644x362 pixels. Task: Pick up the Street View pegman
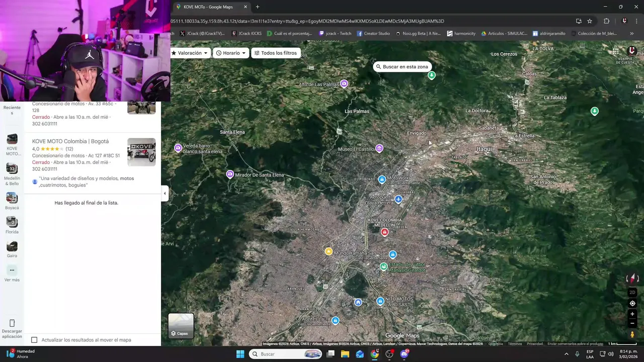[632, 334]
